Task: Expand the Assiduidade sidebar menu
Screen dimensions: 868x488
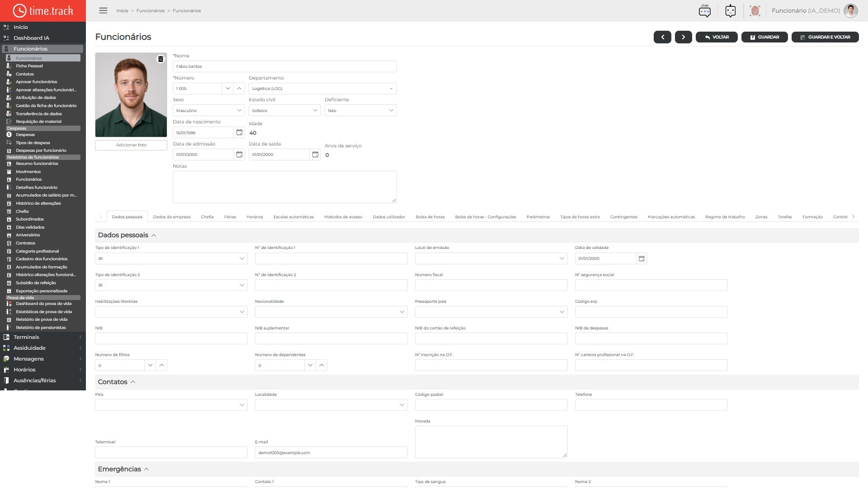Action: pos(43,348)
